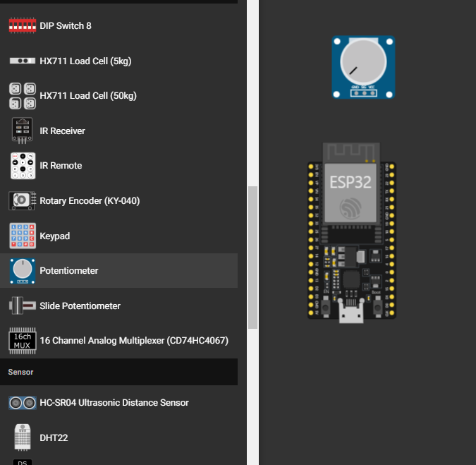
Task: Click the DIP Switch 8 red icon
Action: pos(23,25)
